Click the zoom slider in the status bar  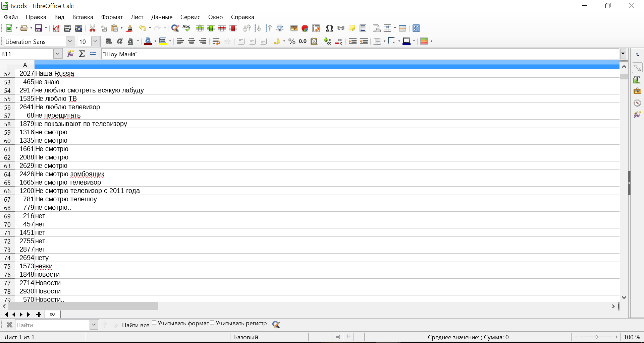click(x=596, y=337)
